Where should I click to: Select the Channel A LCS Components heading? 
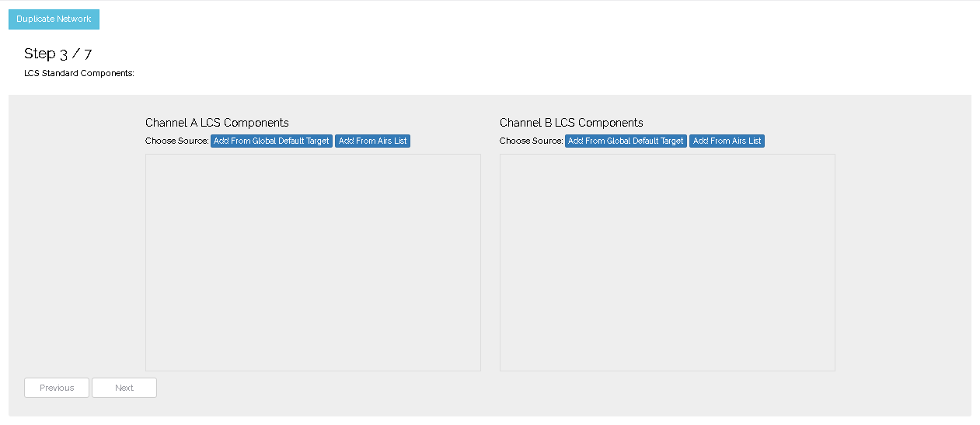(217, 123)
